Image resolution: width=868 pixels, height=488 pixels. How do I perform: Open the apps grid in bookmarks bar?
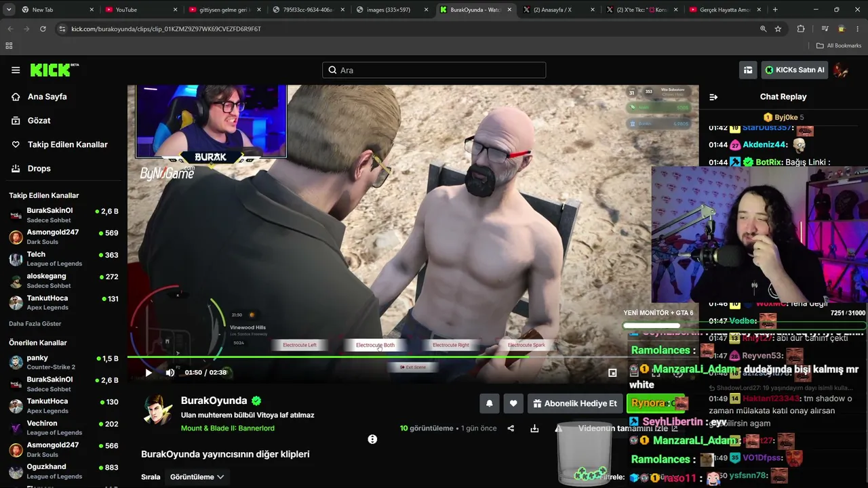tap(9, 45)
